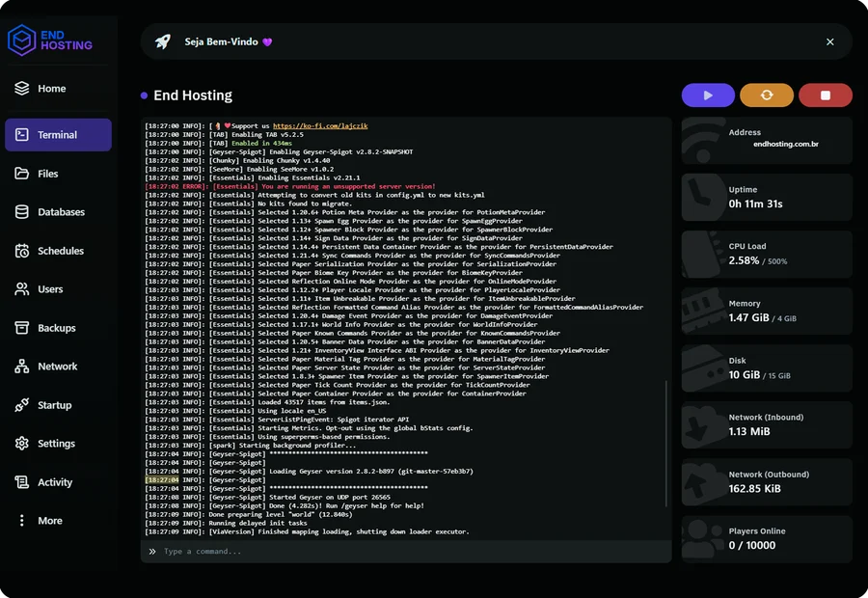This screenshot has width=868, height=598.
Task: Switch to Terminal section
Action: pyautogui.click(x=57, y=135)
